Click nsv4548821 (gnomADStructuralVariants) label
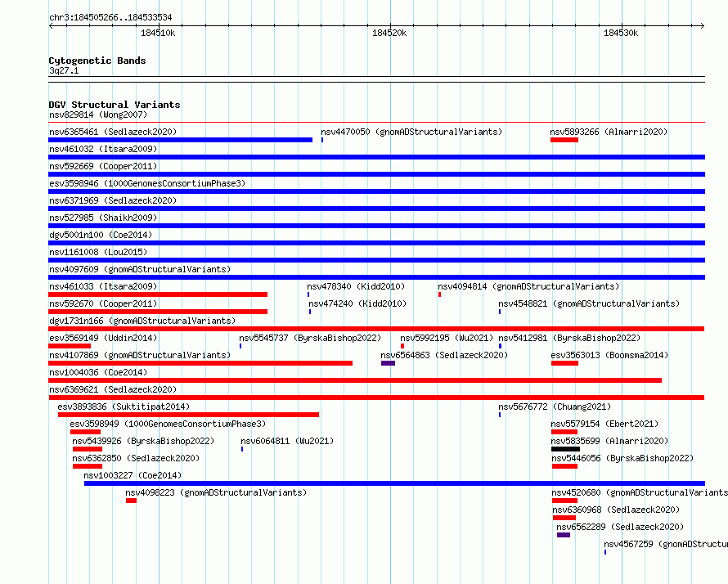This screenshot has height=584, width=728. click(x=589, y=303)
